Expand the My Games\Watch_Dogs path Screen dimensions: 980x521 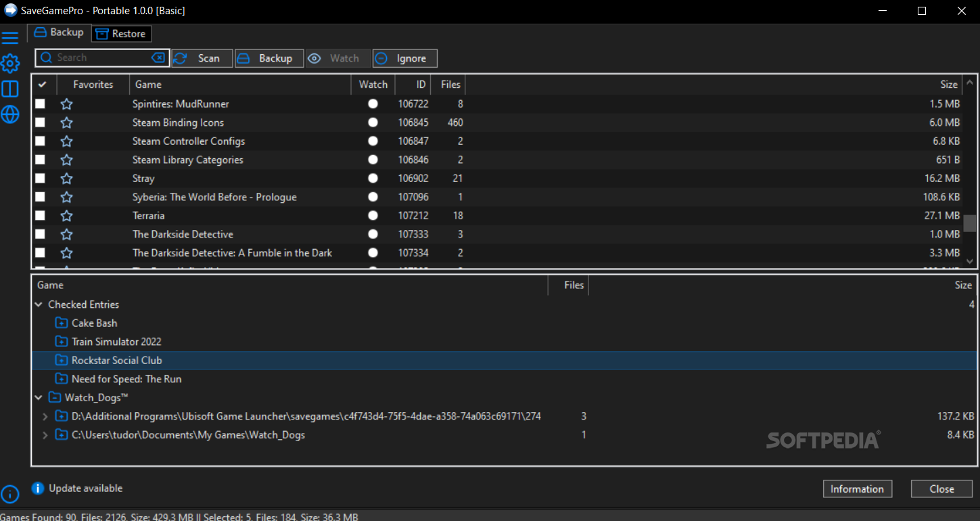[45, 435]
